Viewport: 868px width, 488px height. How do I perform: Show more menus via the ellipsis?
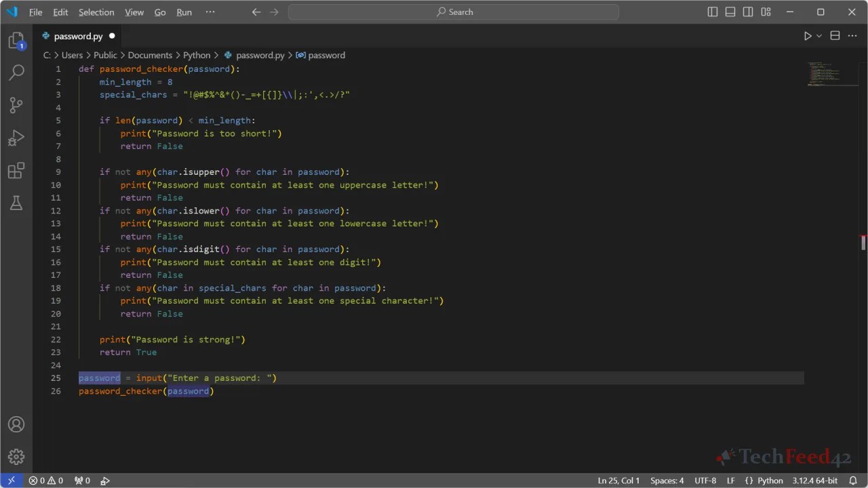tap(210, 12)
